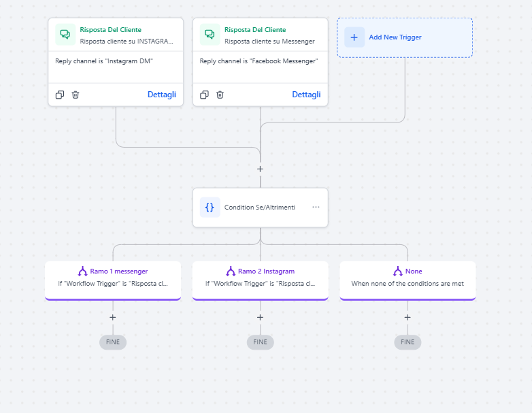Screen dimensions: 532x413
Task: Select the Ramo 2 Instagram branch
Action: [x=260, y=279]
